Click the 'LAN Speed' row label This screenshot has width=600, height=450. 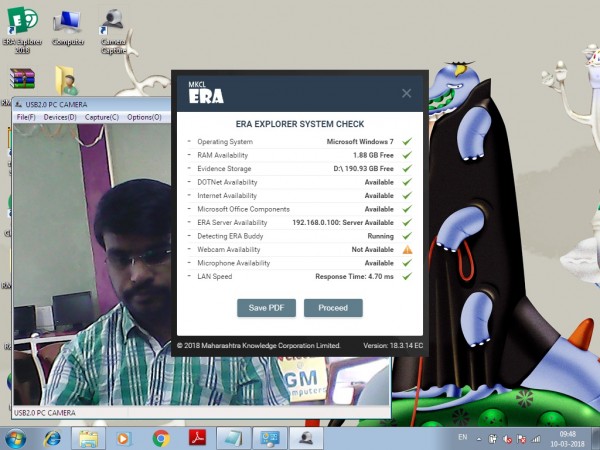215,276
